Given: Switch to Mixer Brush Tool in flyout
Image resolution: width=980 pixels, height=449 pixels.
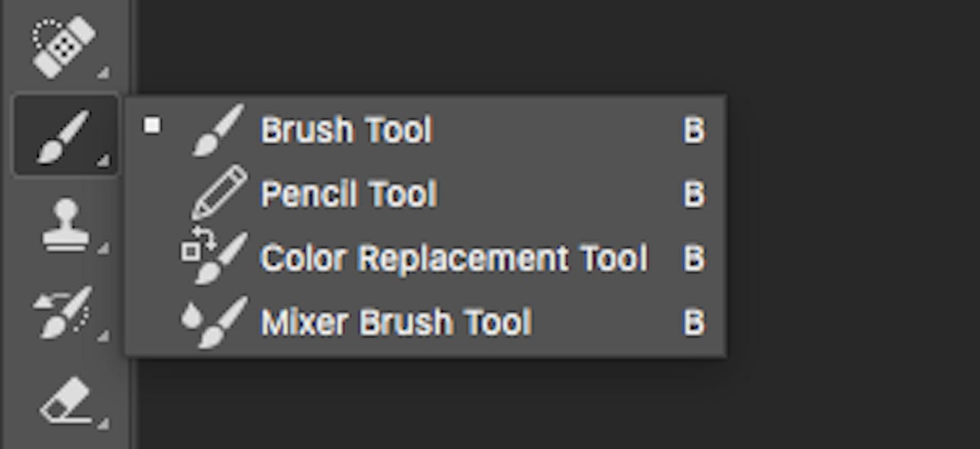Looking at the screenshot, I should [x=396, y=322].
